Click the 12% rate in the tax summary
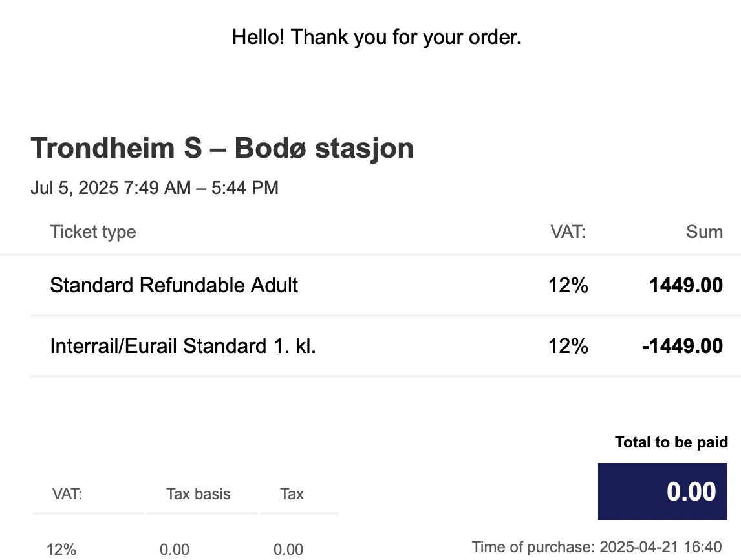Viewport: 741px width, 560px height. [x=61, y=550]
